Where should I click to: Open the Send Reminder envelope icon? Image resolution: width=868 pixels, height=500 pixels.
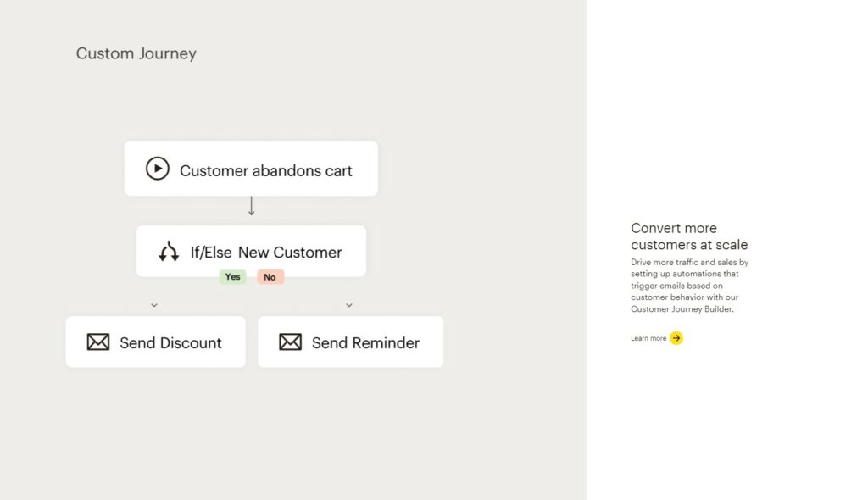pos(291,342)
